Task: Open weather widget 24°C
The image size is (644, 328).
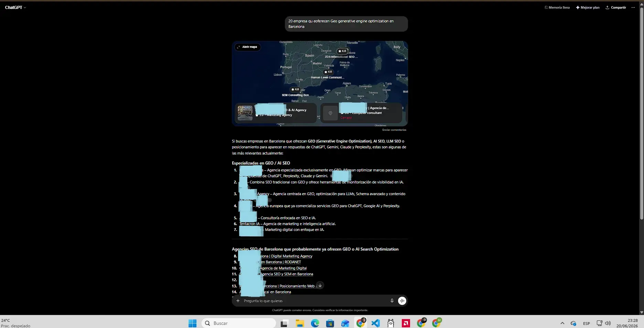Action: [x=16, y=323]
